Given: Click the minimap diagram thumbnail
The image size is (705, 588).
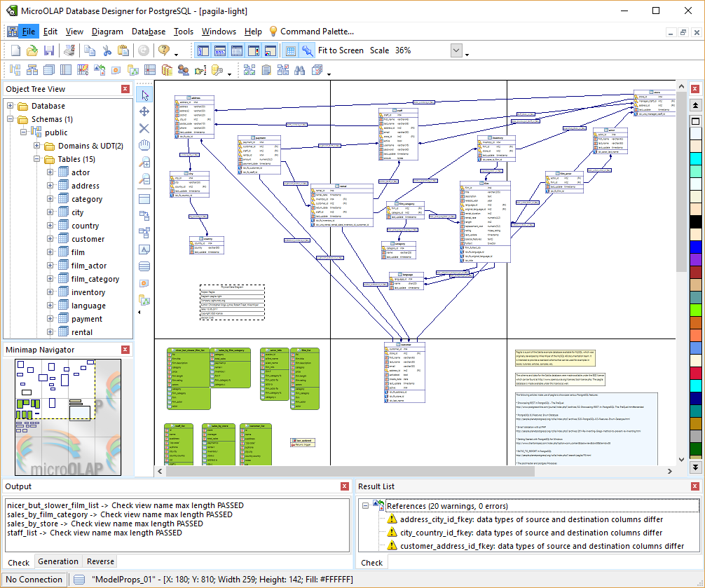Looking at the screenshot, I should 68,417.
